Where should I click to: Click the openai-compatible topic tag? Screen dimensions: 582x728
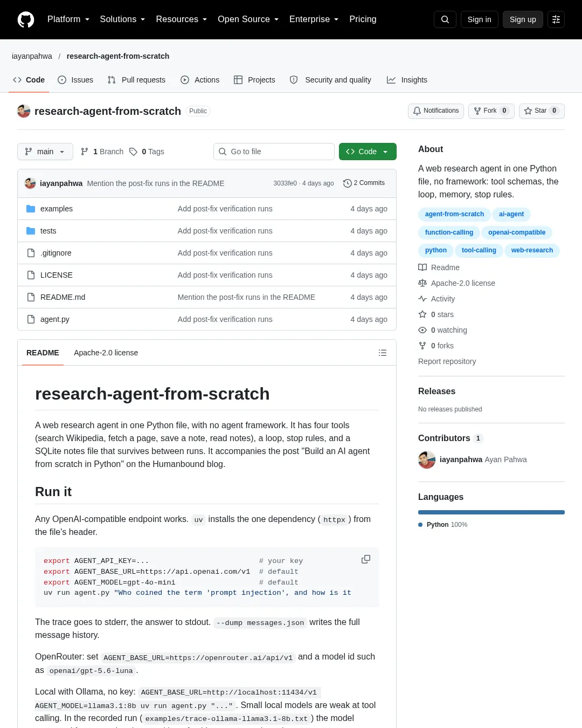pyautogui.click(x=517, y=232)
